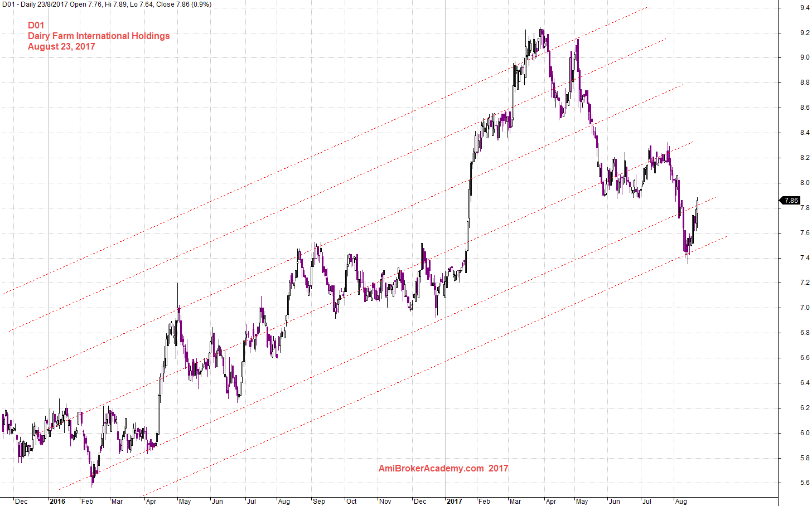
Task: Click the 6.6 price axis label
Action: 805,358
